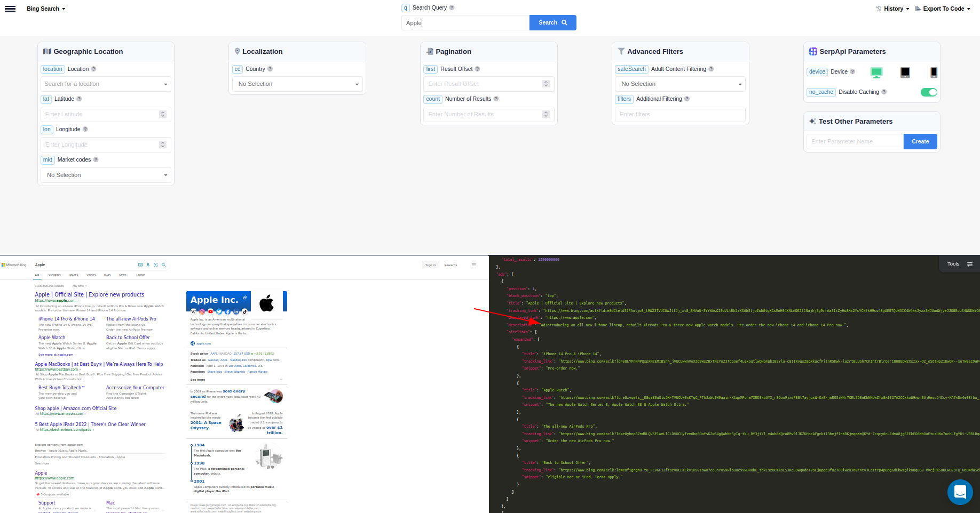Select the tablet device option

(x=905, y=72)
